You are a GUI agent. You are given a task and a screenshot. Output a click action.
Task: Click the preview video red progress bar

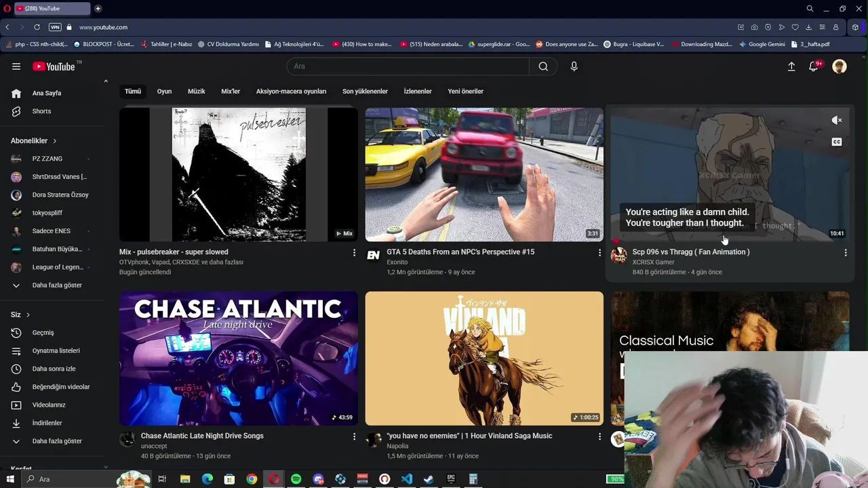pyautogui.click(x=616, y=241)
